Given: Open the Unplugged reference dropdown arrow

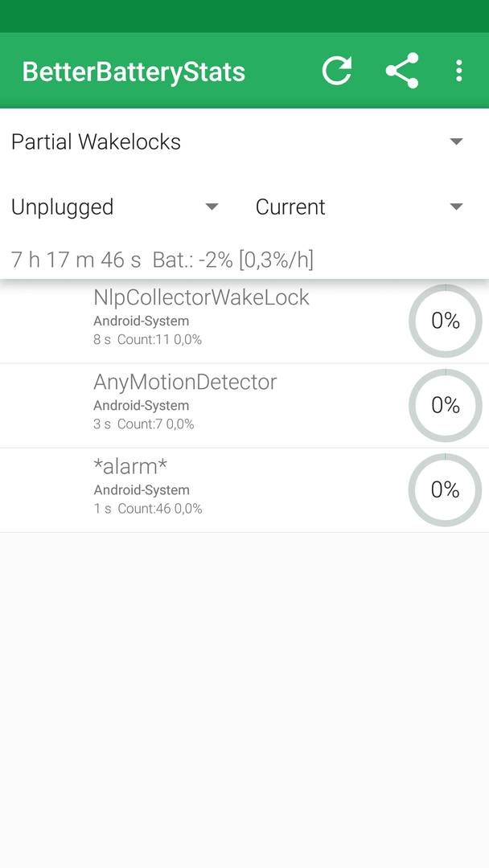Looking at the screenshot, I should 212,207.
